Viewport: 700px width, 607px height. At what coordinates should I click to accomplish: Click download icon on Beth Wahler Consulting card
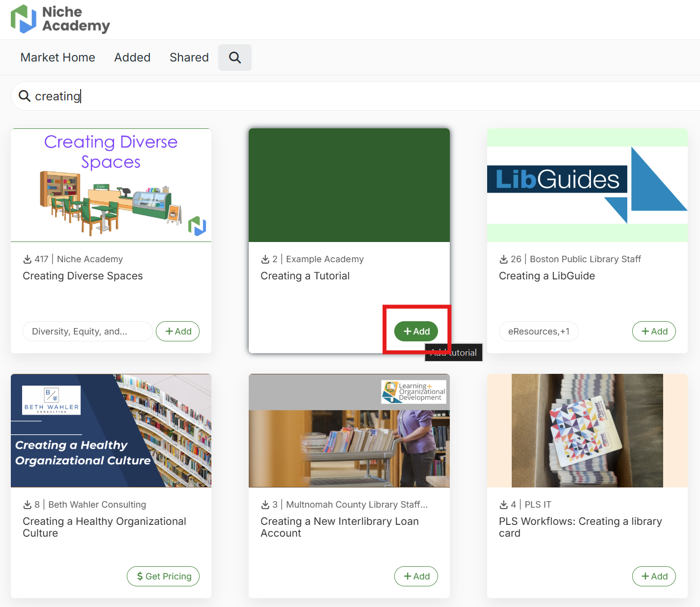[x=28, y=505]
